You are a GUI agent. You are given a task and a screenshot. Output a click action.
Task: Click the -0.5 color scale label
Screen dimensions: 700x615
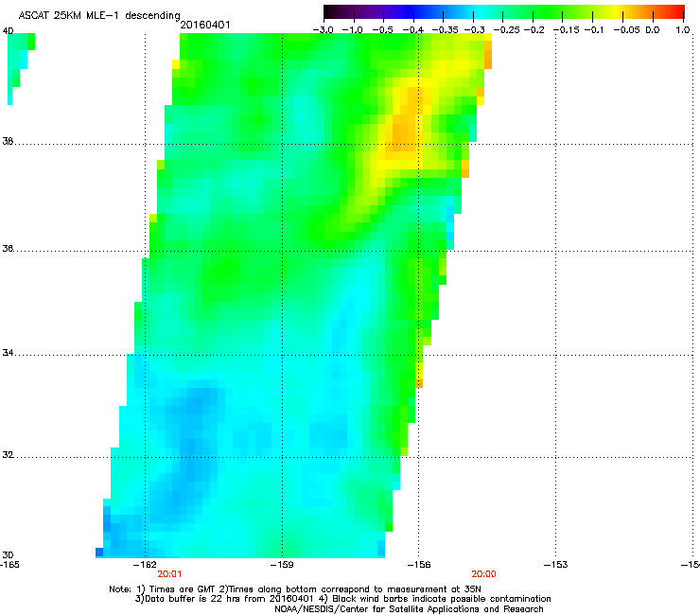382,29
